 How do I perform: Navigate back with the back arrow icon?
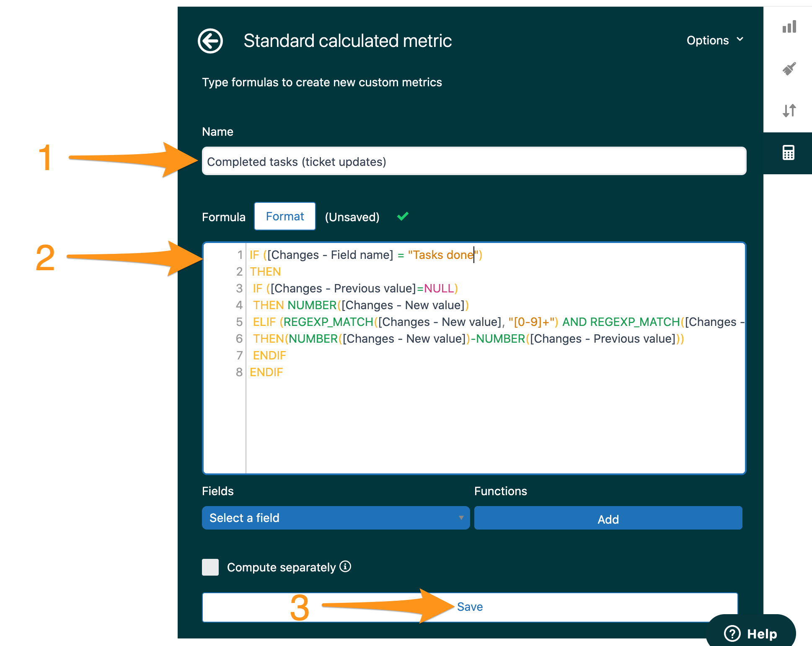tap(210, 41)
